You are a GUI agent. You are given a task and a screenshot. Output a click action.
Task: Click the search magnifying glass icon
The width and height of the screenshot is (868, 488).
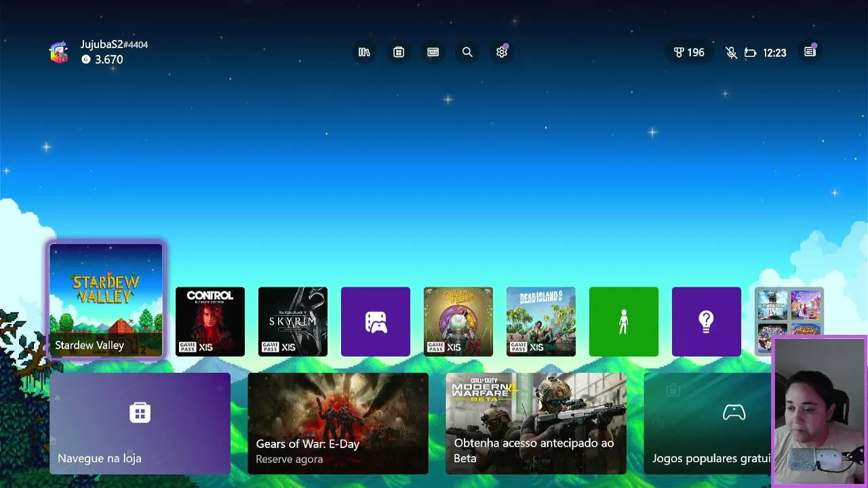467,52
